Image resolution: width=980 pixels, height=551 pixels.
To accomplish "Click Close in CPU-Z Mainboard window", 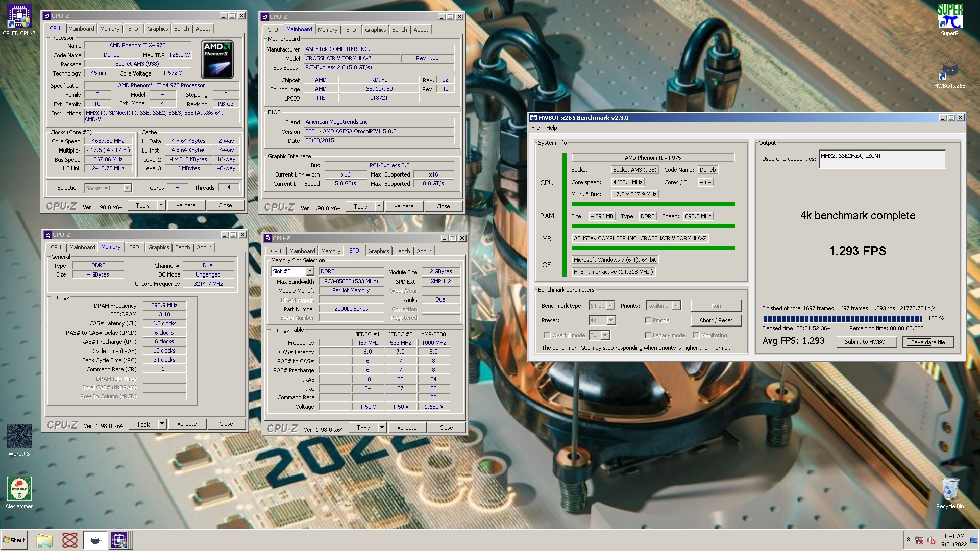I will [443, 206].
